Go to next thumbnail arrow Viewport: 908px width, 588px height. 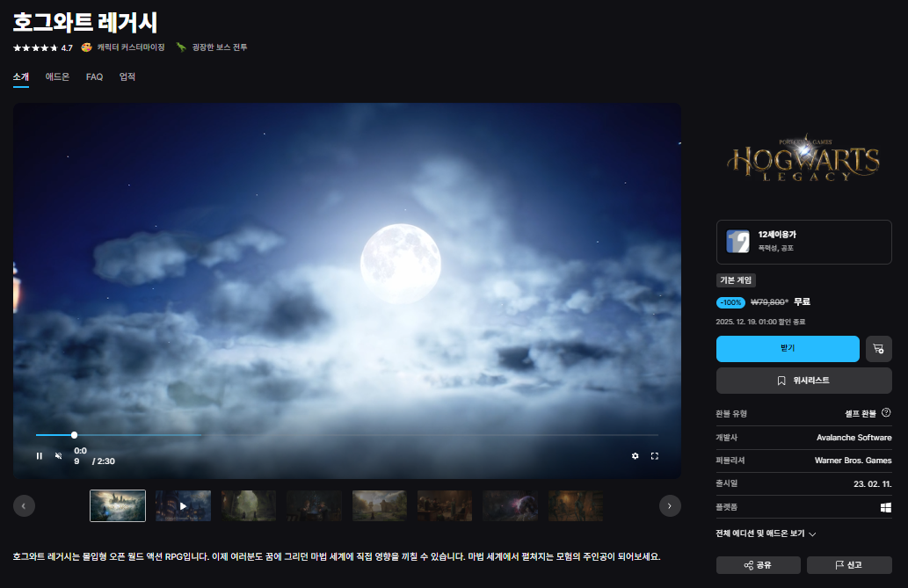click(x=670, y=505)
